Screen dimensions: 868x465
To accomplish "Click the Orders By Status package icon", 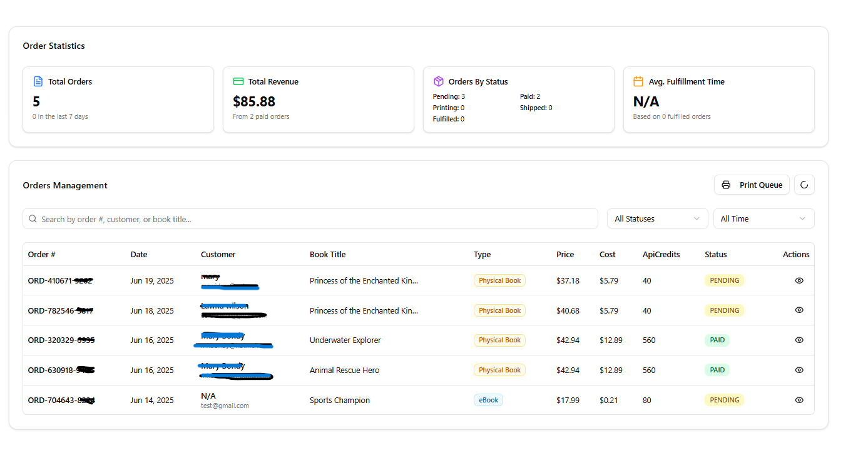I will point(438,81).
